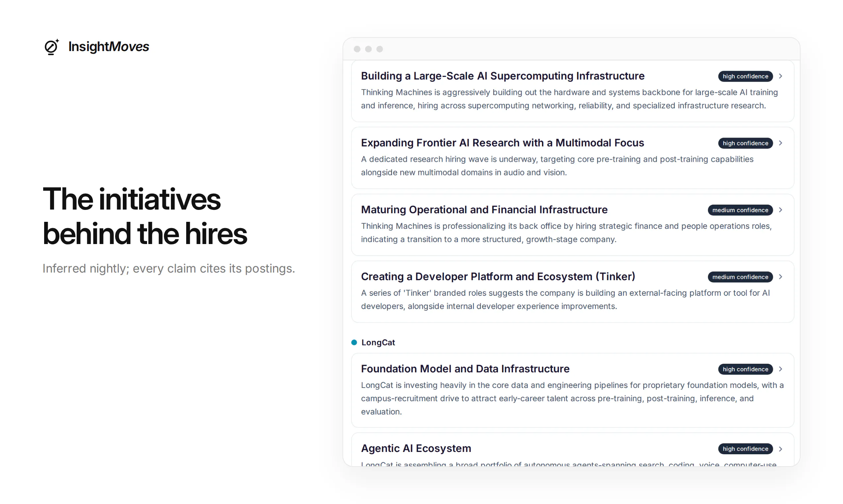Open Expanding Frontier AI Research with a Multimodal Focus

click(502, 143)
